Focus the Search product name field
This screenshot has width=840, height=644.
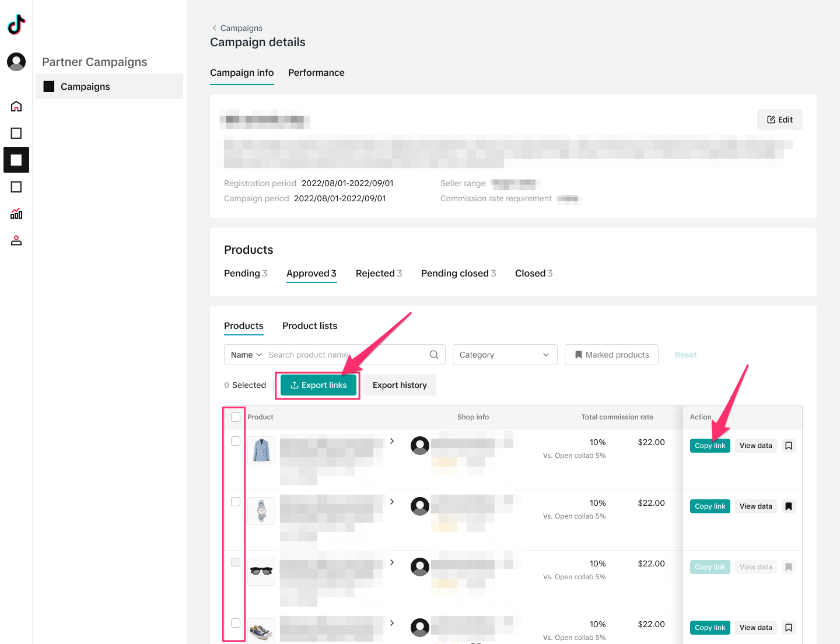click(344, 355)
